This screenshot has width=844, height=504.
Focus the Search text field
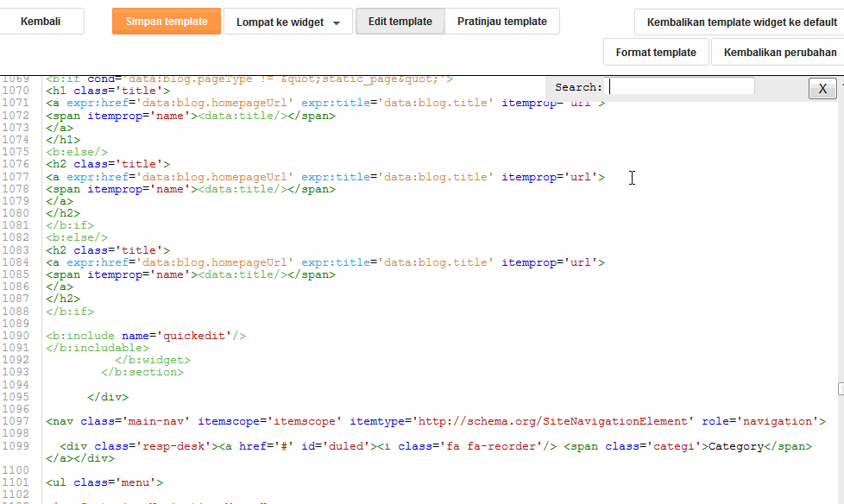(682, 87)
